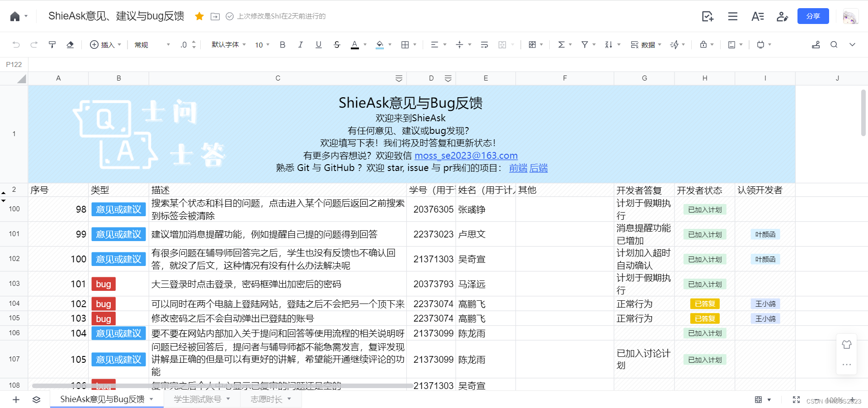
Task: Click the cell name box P122
Action: (x=14, y=64)
